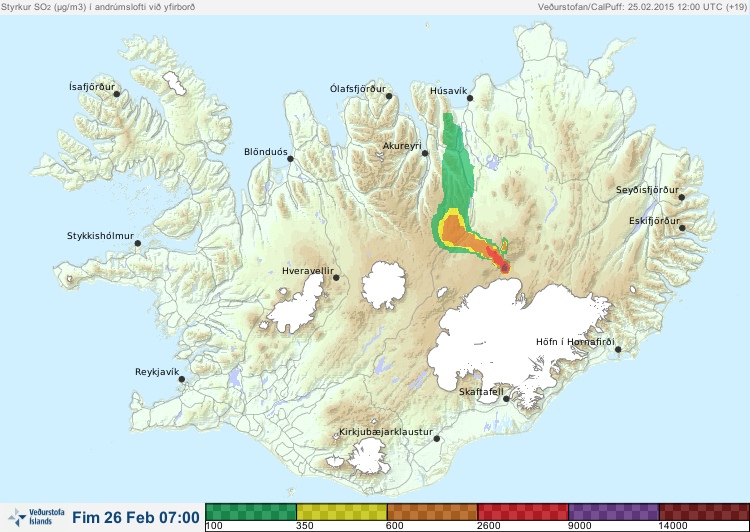
Task: Click the orange 600 legend swatch
Action: tap(432, 512)
